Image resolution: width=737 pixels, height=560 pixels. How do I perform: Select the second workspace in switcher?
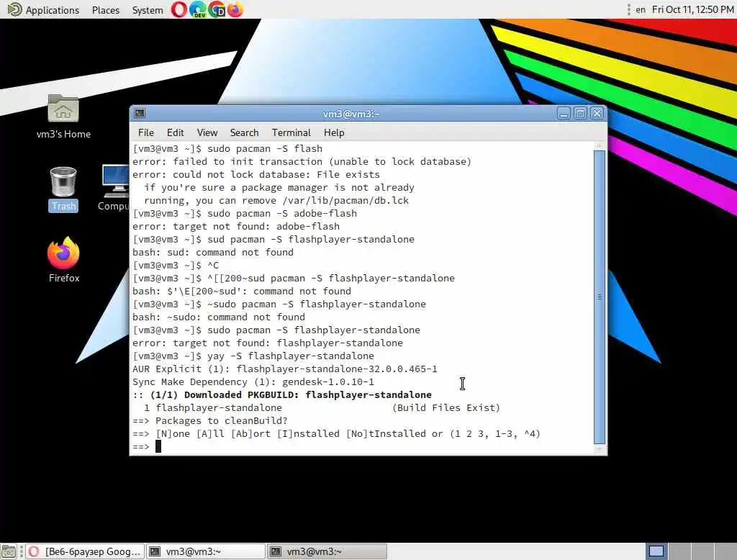(679, 551)
